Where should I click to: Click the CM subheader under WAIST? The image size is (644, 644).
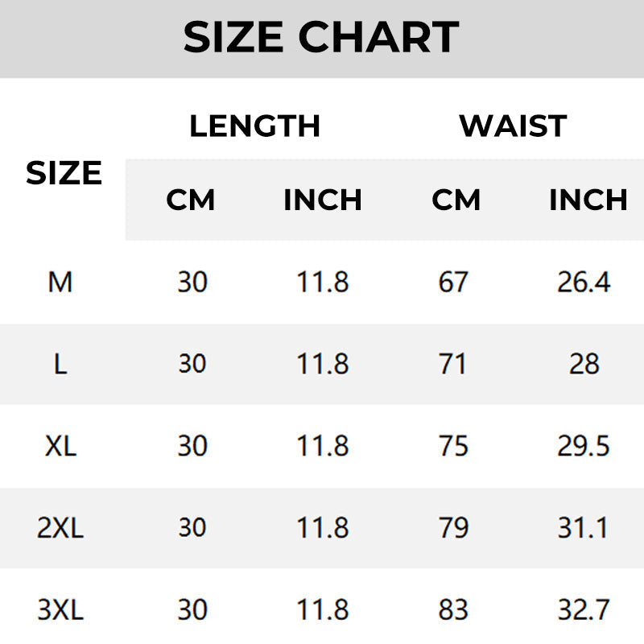[x=456, y=200]
